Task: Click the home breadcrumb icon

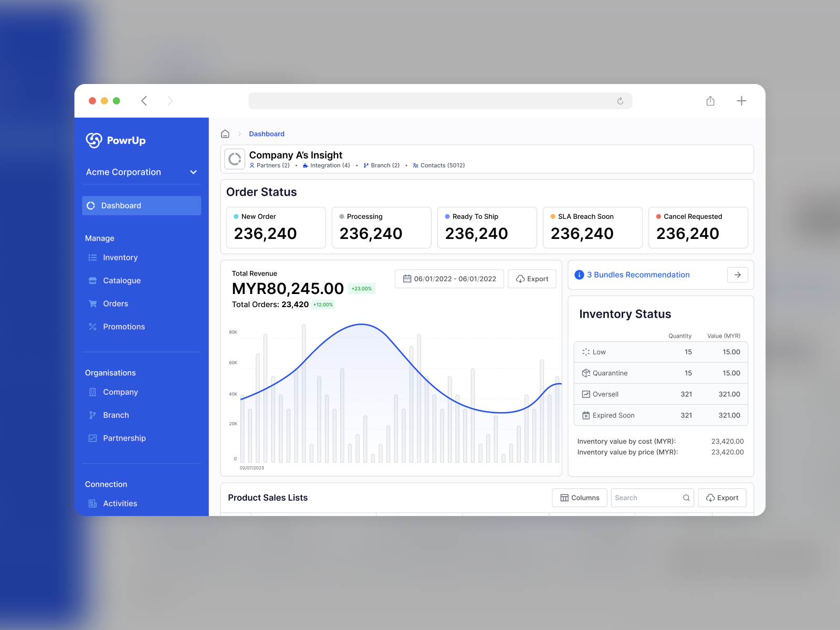Action: click(225, 134)
